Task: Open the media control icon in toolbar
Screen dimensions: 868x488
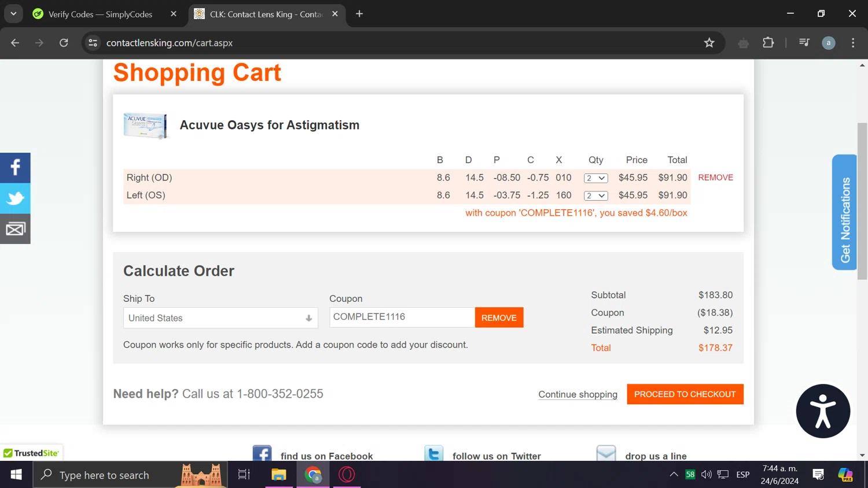Action: (x=804, y=43)
